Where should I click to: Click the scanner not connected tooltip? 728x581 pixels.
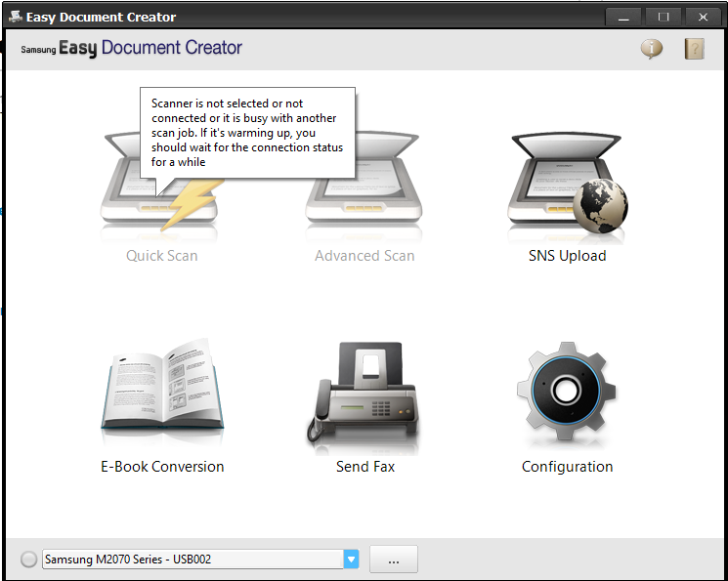click(x=247, y=133)
